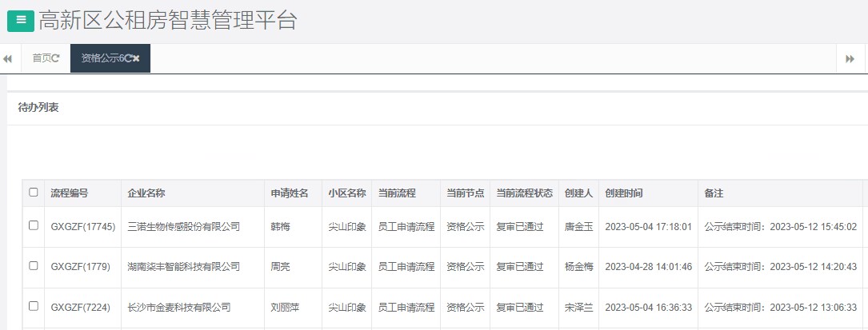This screenshot has width=868, height=330.
Task: Click applicant name 周亮
Action: 279,267
